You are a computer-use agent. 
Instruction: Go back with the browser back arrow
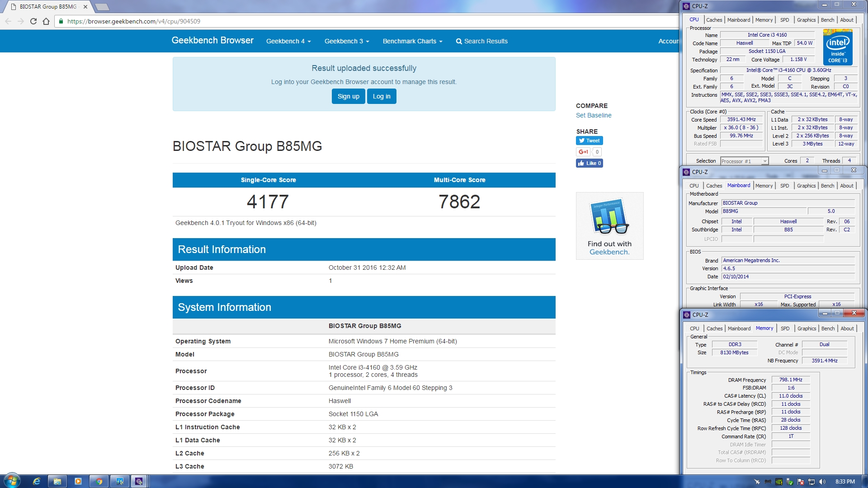pyautogui.click(x=8, y=21)
